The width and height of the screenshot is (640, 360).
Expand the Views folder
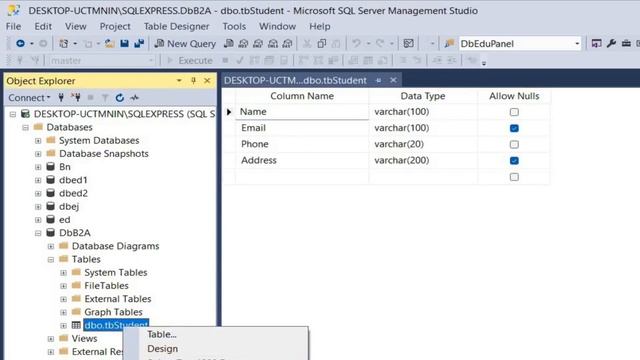click(51, 339)
